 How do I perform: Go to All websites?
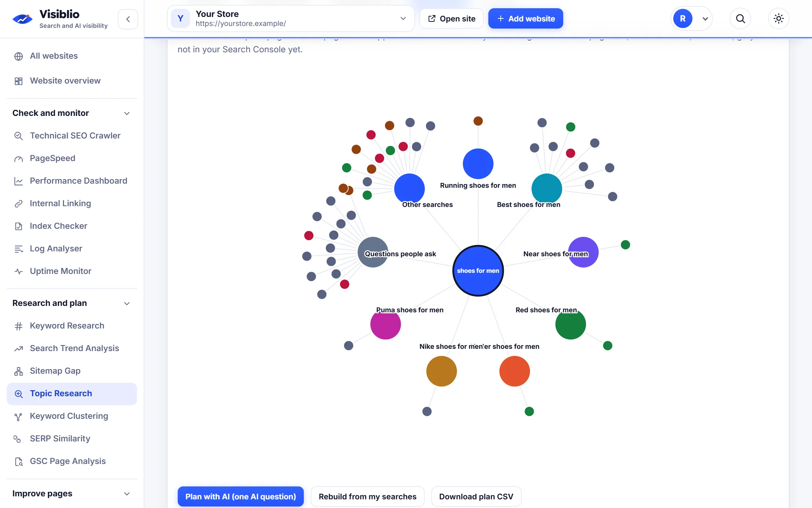coord(72,56)
